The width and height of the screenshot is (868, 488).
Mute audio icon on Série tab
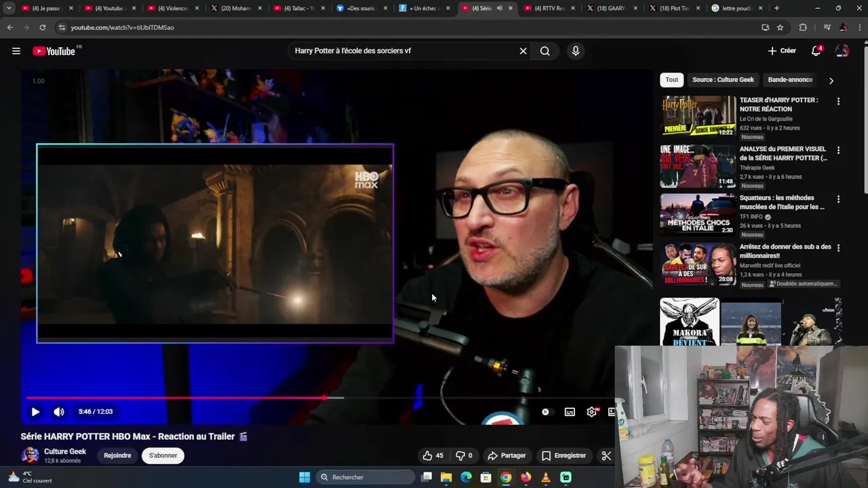pos(499,8)
